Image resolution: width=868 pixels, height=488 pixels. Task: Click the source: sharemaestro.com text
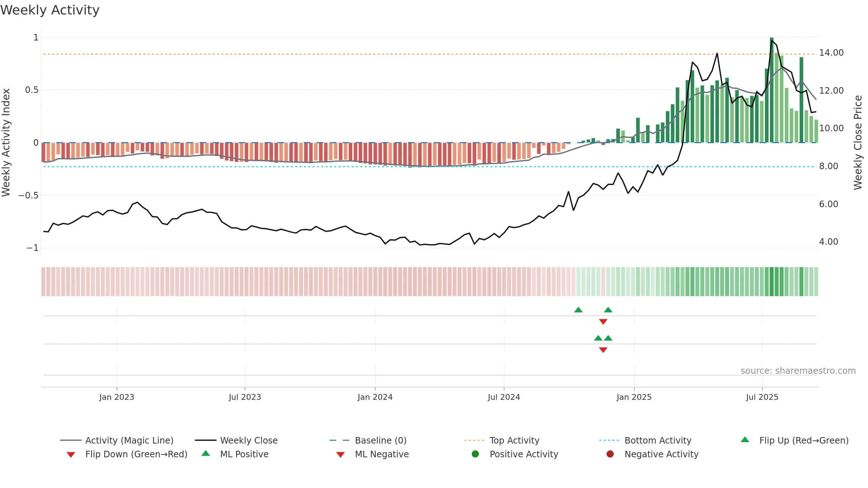(x=798, y=371)
